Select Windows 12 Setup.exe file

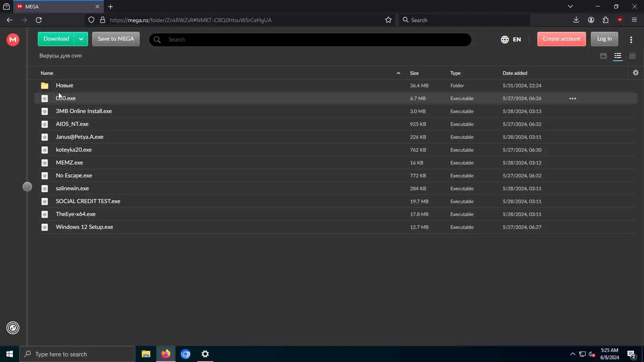(x=336, y=227)
